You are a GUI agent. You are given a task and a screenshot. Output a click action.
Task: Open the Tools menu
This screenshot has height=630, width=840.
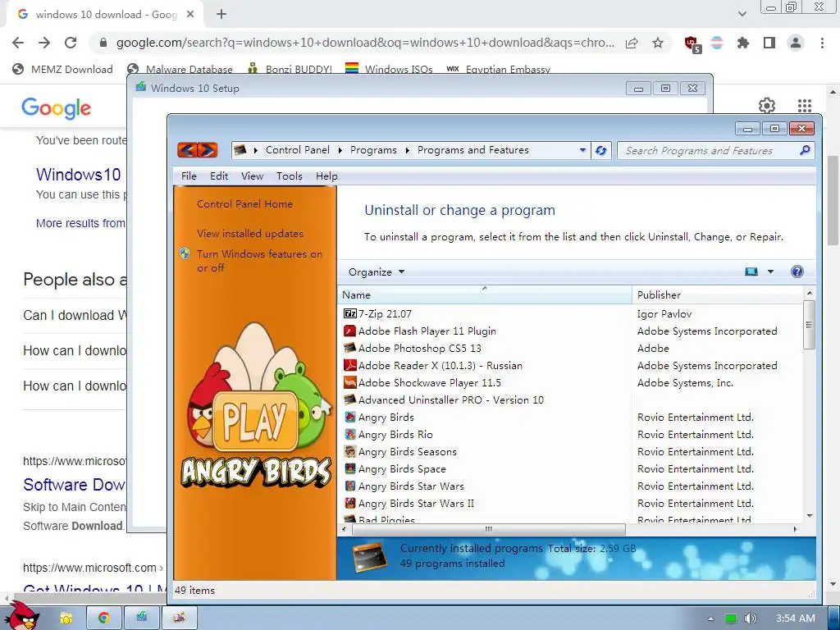click(290, 176)
